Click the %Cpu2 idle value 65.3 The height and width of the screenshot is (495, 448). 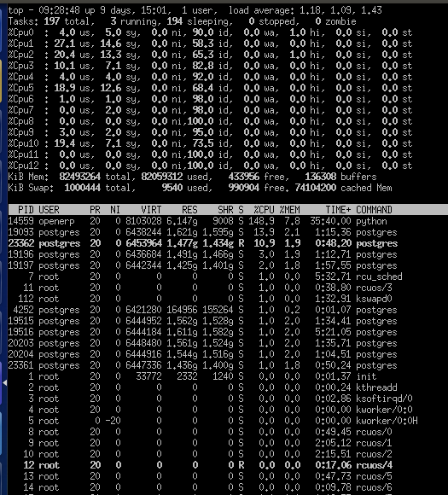pos(203,55)
